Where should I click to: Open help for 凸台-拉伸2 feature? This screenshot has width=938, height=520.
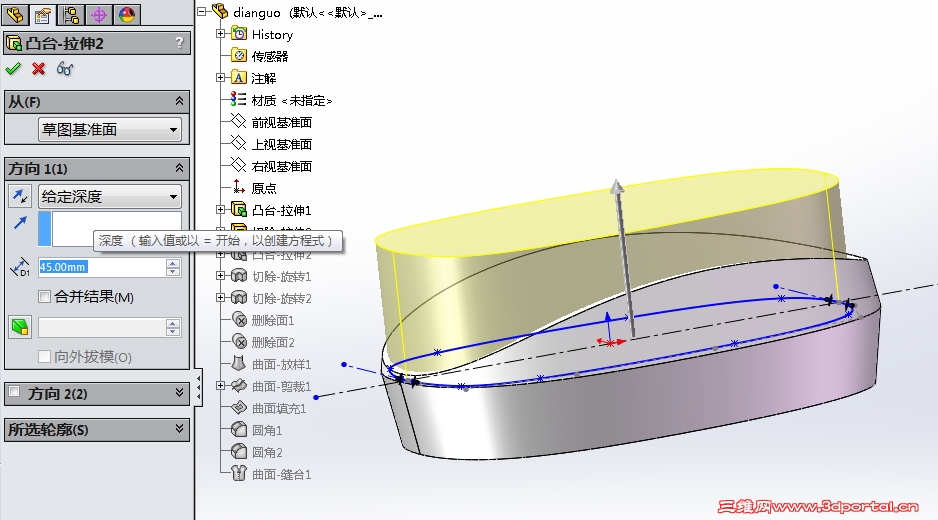[179, 43]
